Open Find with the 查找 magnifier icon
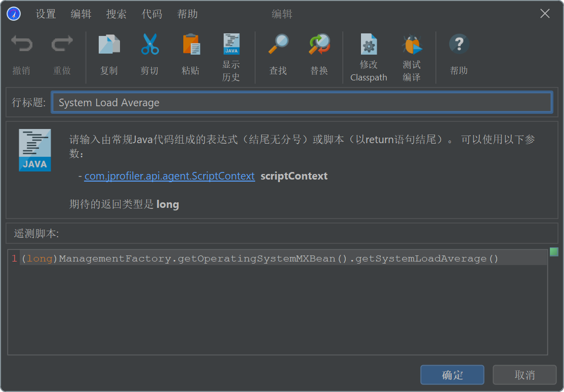Viewport: 564px width, 392px height. point(278,45)
